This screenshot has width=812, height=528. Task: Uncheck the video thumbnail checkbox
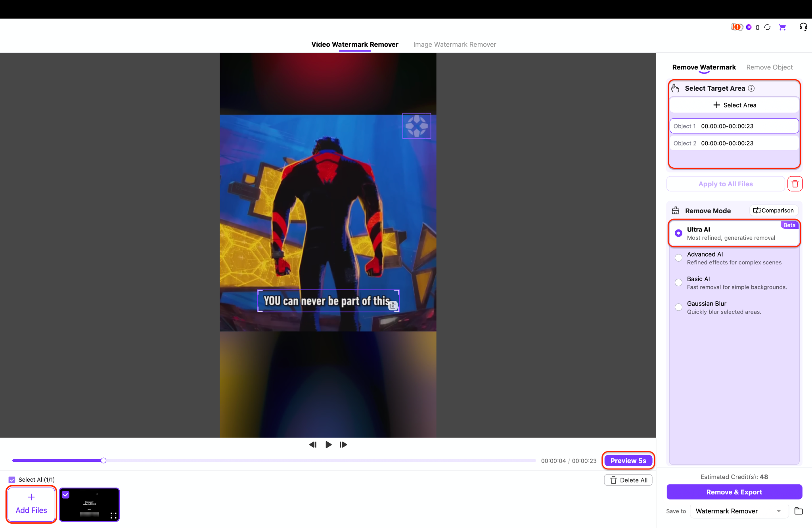coord(66,495)
